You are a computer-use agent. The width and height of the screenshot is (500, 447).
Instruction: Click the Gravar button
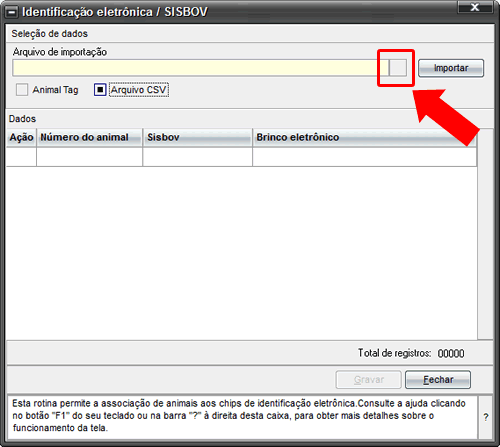click(x=368, y=380)
